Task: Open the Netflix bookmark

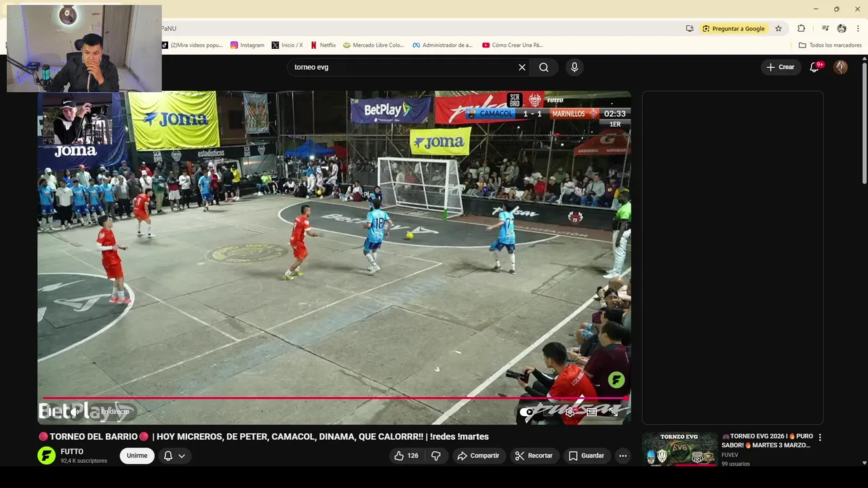Action: (x=323, y=45)
